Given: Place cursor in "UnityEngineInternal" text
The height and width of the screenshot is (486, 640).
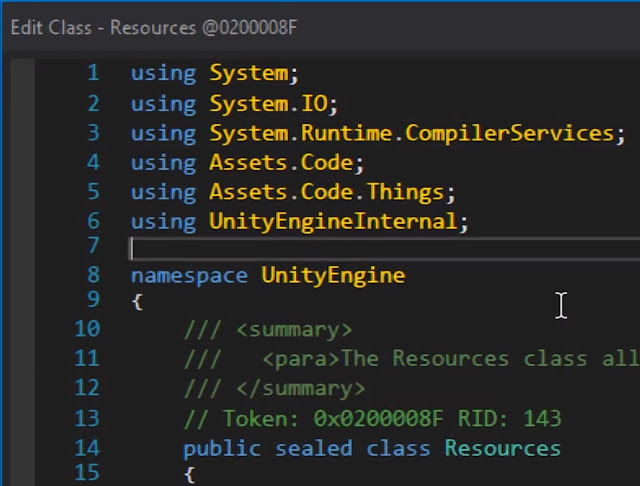Looking at the screenshot, I should pyautogui.click(x=332, y=221).
